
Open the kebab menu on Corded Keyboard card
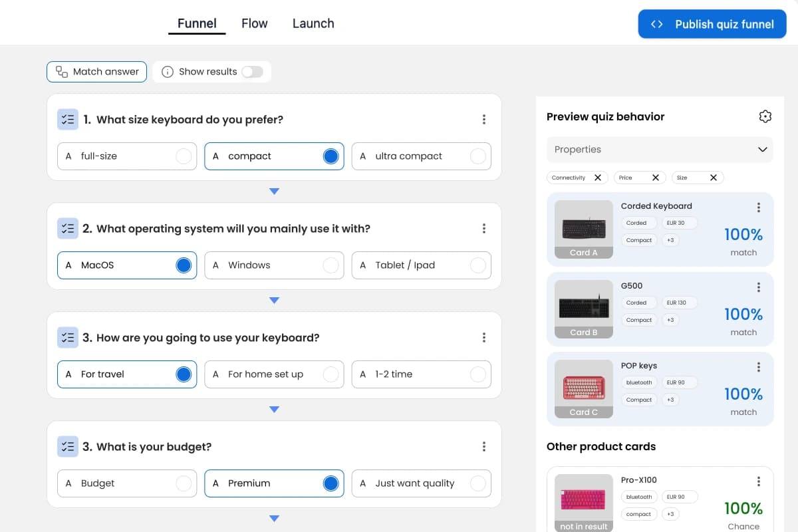[758, 207]
